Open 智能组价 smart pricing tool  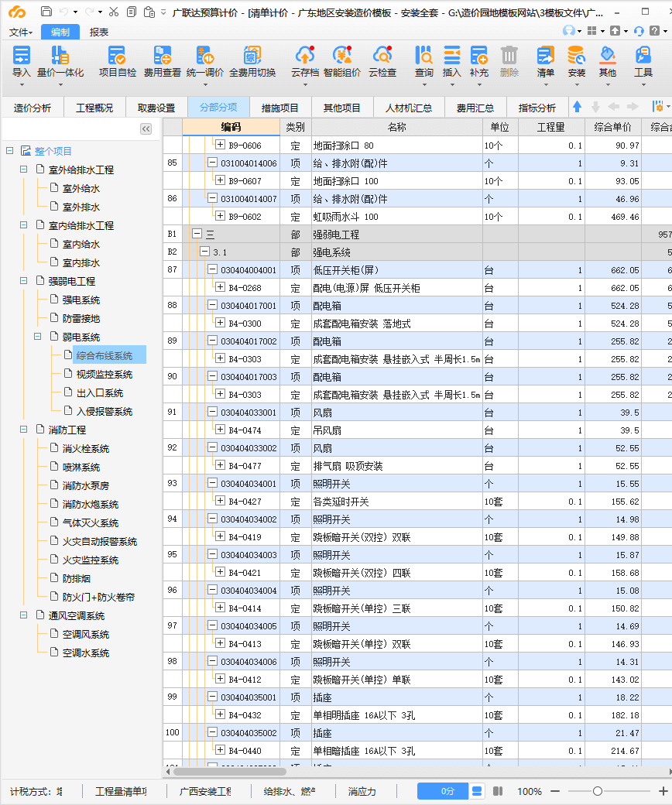[341, 57]
